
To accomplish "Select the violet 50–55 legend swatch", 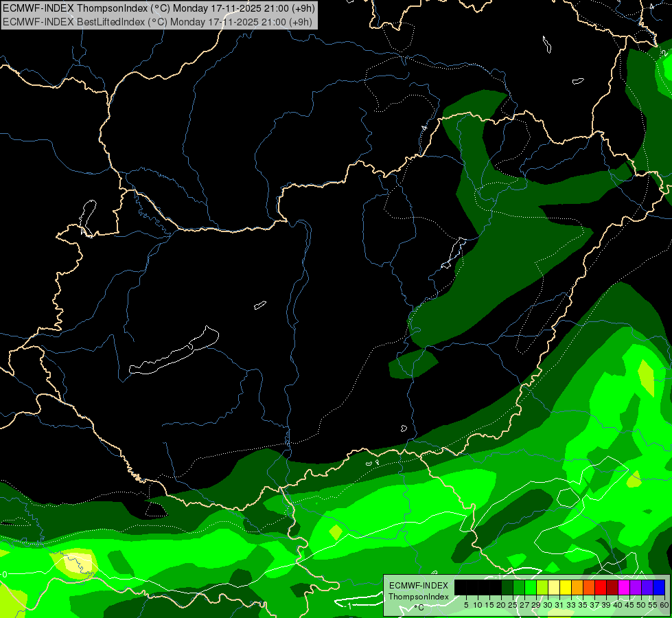I will click(647, 588).
